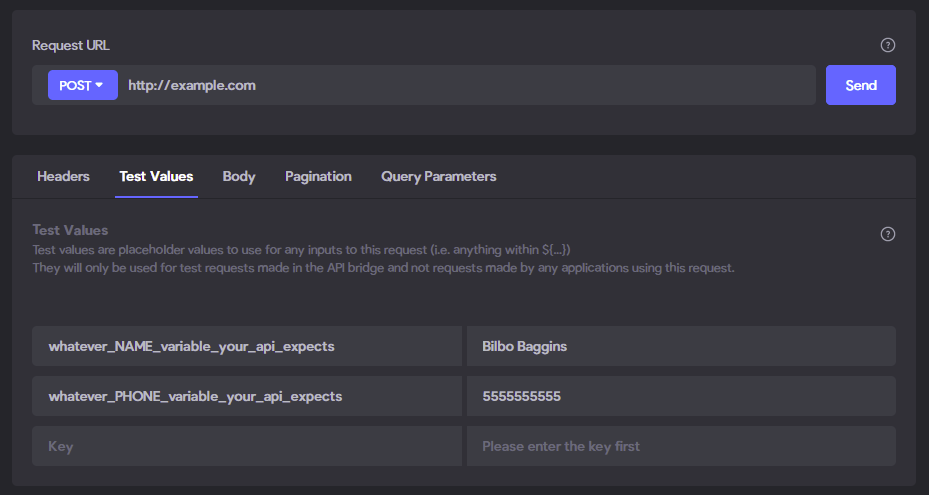Open the POST method dropdown
The image size is (929, 495).
(x=82, y=85)
